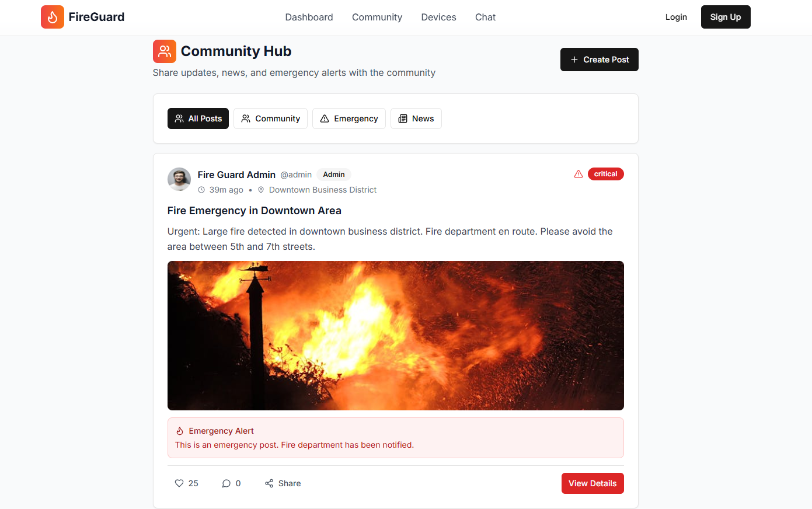Viewport: 812px width, 509px height.
Task: Select the All Posts filter
Action: click(198, 118)
